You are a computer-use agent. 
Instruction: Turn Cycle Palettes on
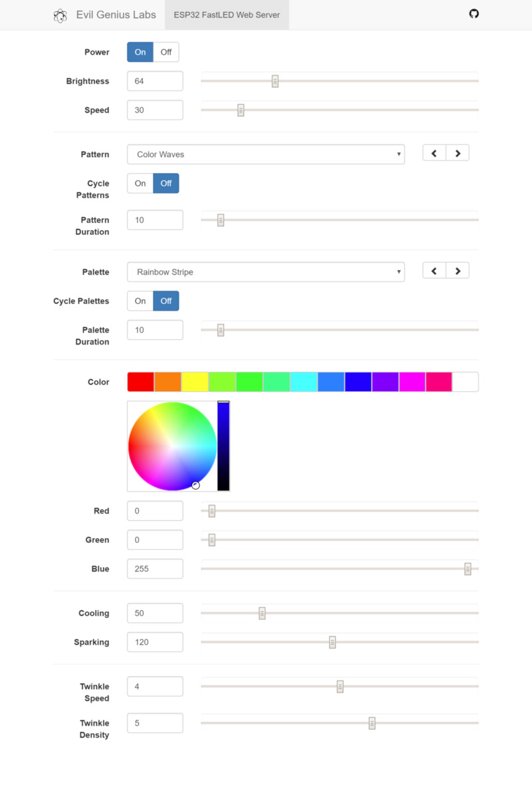[x=140, y=301]
